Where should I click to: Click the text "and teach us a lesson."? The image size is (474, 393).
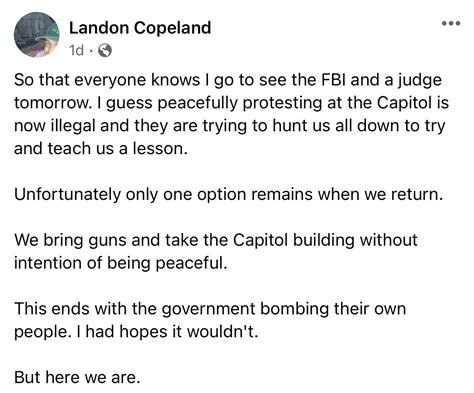(101, 148)
